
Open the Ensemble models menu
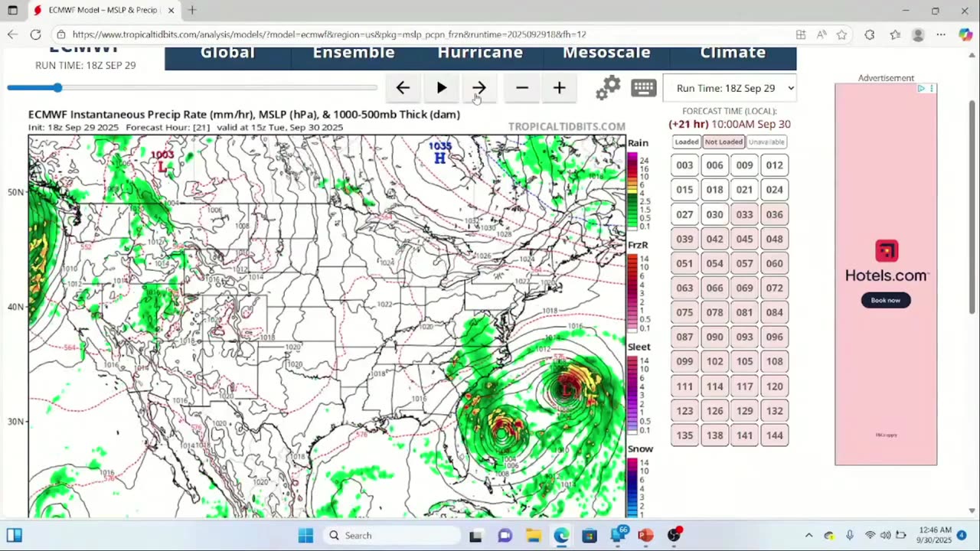coord(354,53)
